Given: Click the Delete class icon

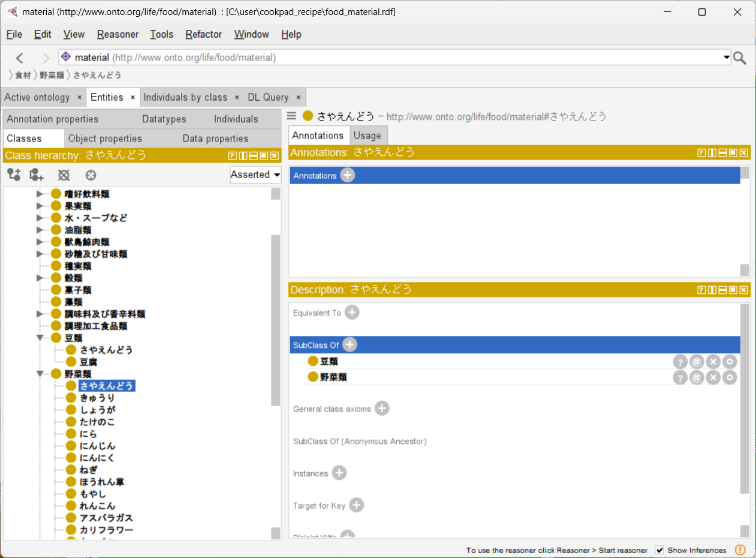Looking at the screenshot, I should click(x=64, y=175).
